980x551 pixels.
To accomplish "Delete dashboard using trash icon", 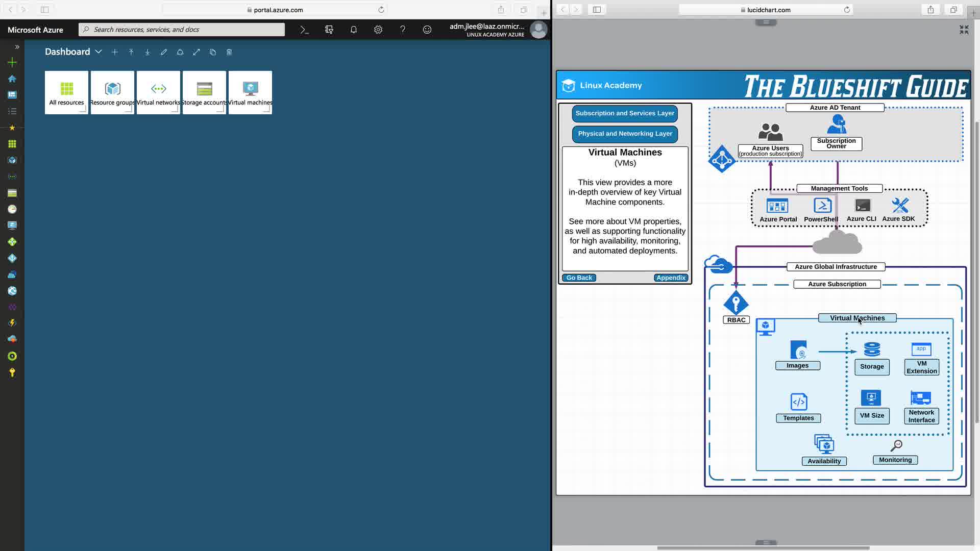I will (x=229, y=52).
